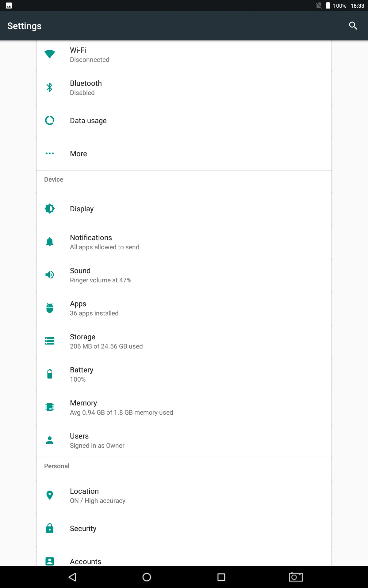Tap the Battery icon in list
The image size is (368, 588).
[x=50, y=374]
